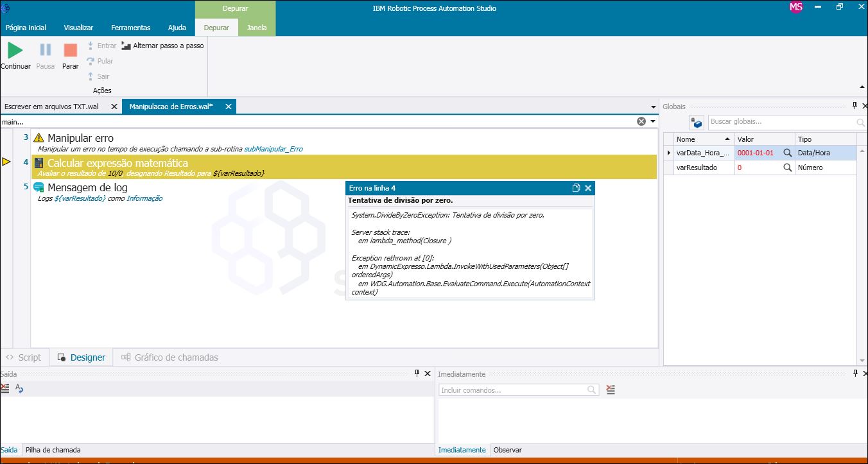This screenshot has height=464, width=868.
Task: Toggle word wrap in Saída panel
Action: (19, 388)
